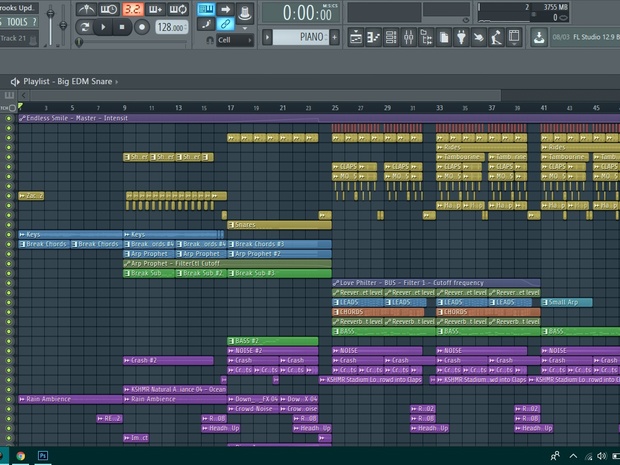
Task: Adjust the master volume slider
Action: click(x=50, y=14)
